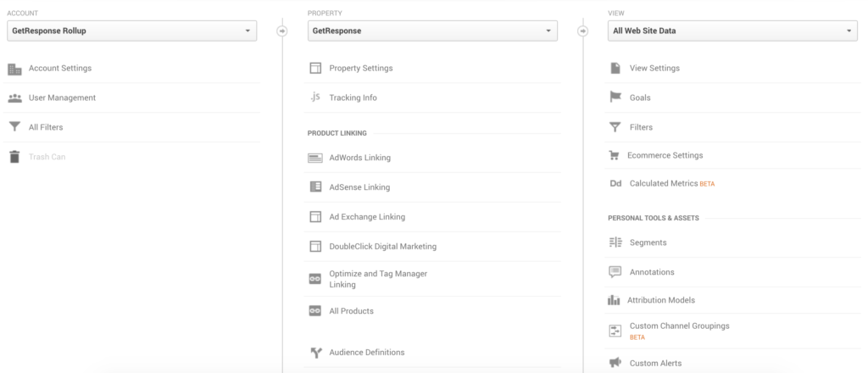Open Attribution Models

point(661,300)
